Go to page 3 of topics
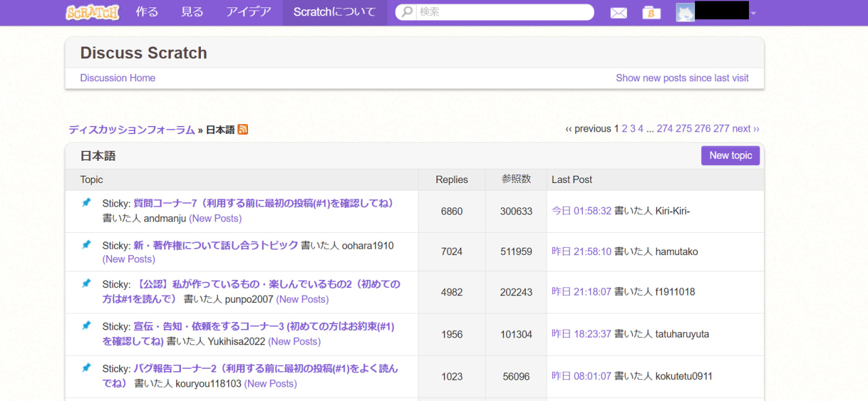Screen dimensions: 868x401 633,128
